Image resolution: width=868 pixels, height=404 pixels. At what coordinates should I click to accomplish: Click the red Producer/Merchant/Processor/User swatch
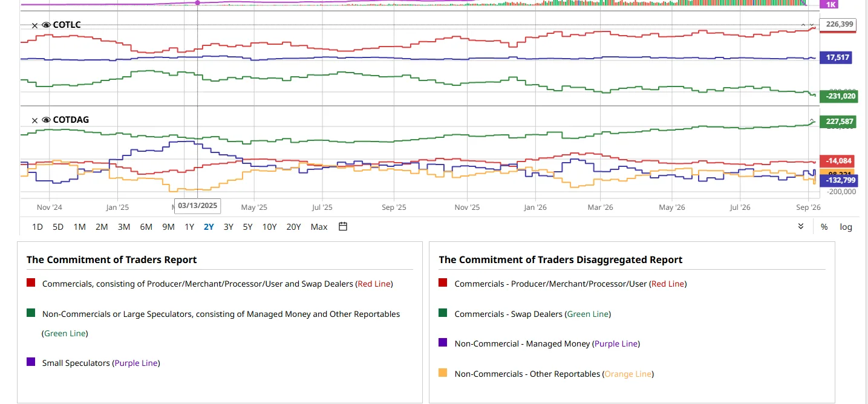(443, 282)
